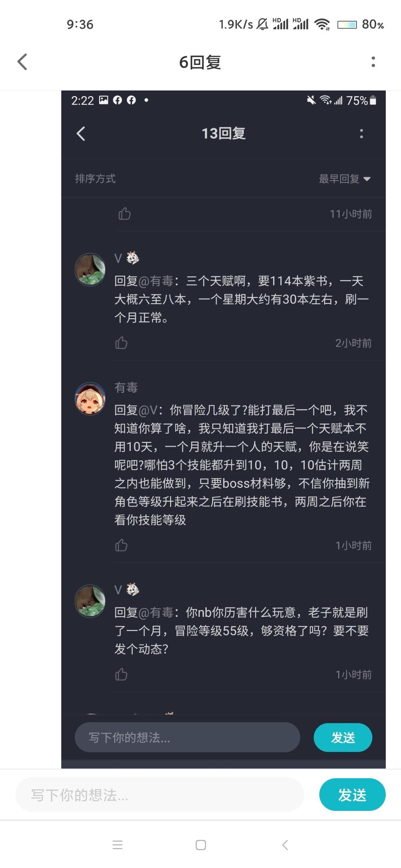Open the three-dot menu beside 6回复
This screenshot has height=868, width=401.
373,62
